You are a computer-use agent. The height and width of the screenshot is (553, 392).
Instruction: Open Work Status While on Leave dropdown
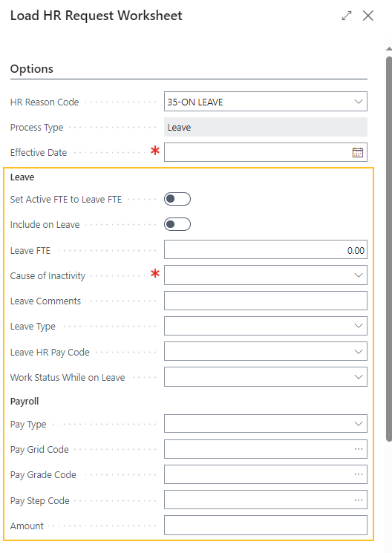(359, 376)
